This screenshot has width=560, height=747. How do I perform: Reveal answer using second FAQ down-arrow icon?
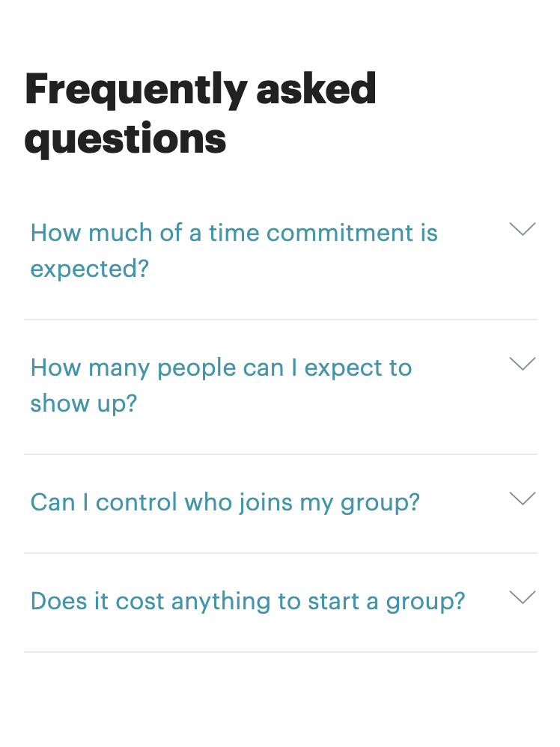[x=523, y=364]
